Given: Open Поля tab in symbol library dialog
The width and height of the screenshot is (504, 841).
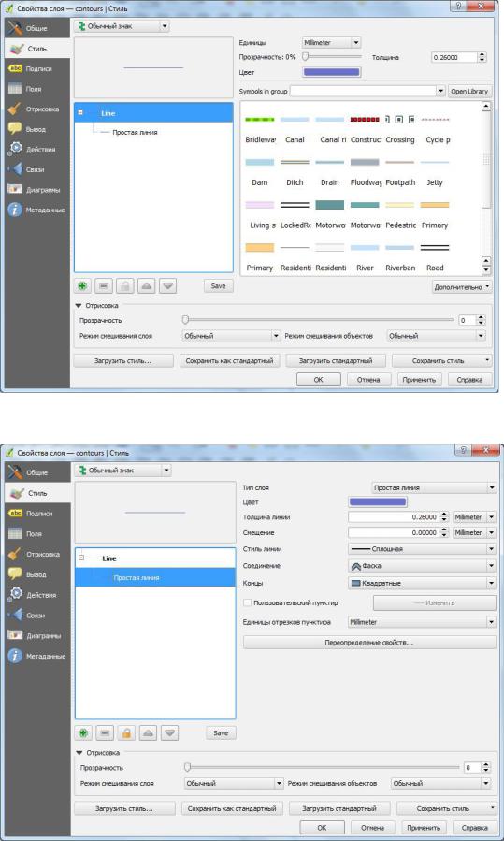Looking at the screenshot, I should click(36, 89).
